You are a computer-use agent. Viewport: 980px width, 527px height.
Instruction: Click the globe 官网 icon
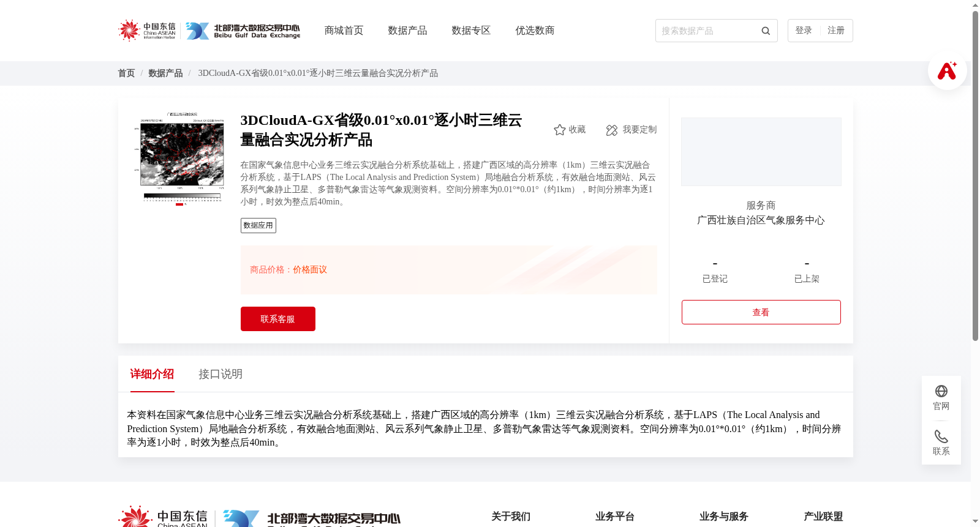point(941,391)
